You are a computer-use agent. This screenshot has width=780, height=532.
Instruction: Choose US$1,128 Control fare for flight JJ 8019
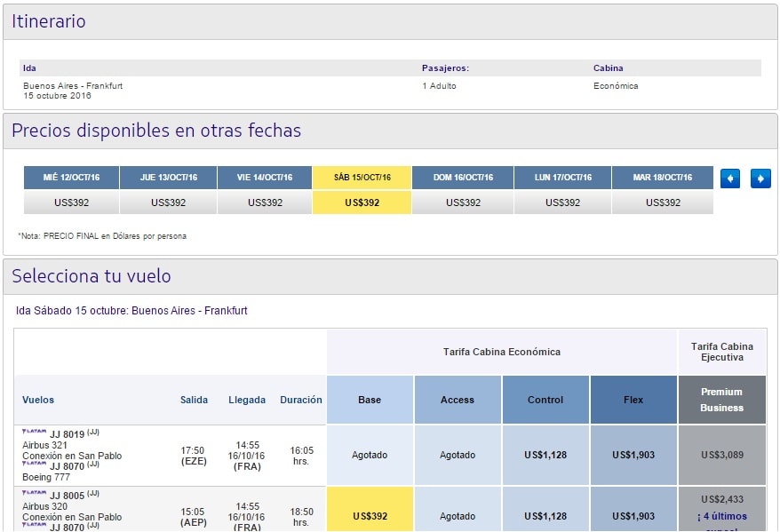(545, 455)
